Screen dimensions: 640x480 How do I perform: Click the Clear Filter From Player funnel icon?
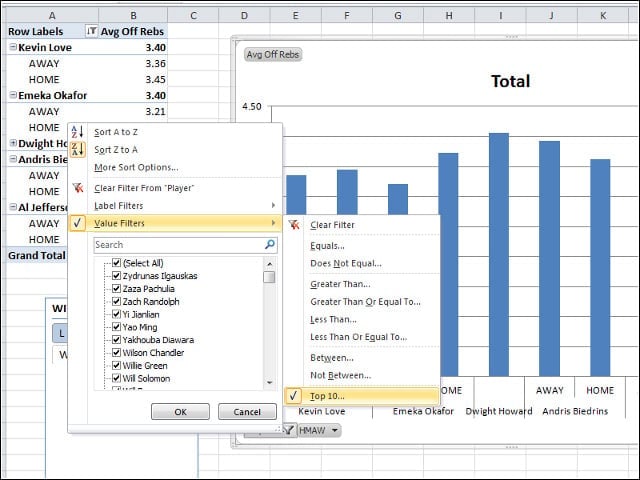click(x=78, y=188)
